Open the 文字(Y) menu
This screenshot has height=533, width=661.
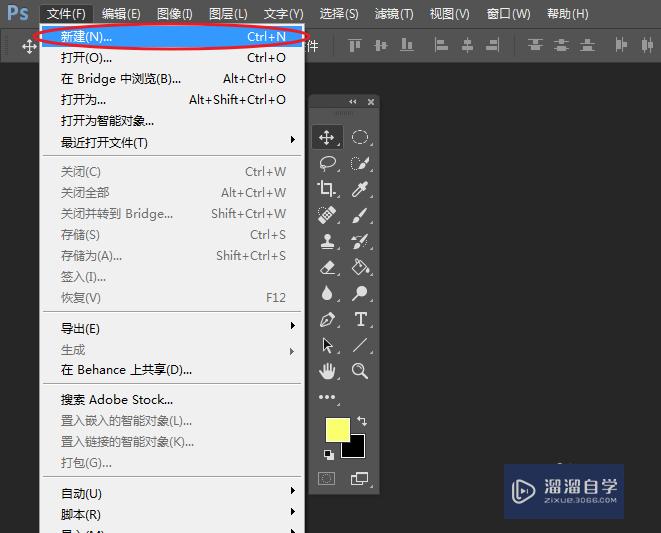[x=284, y=14]
